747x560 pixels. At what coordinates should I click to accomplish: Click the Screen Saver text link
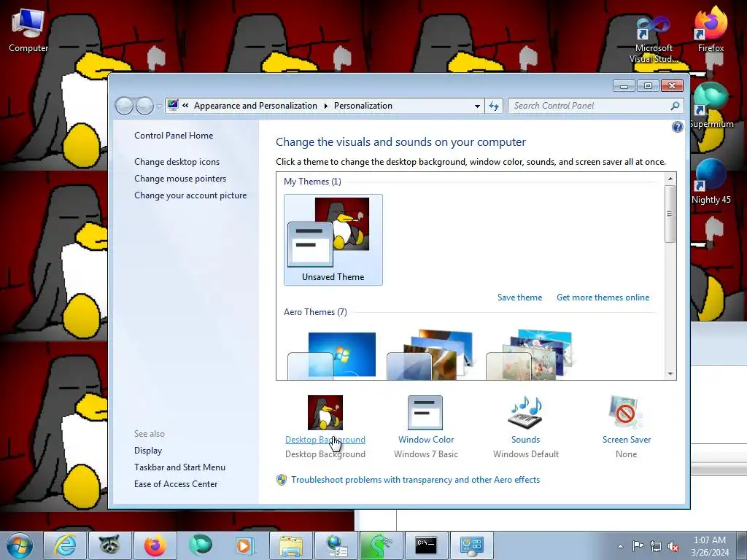[627, 440]
